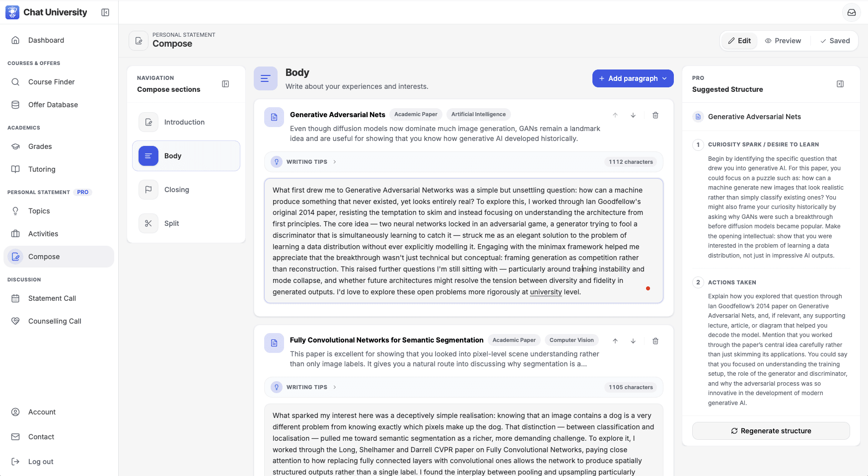
Task: Log out from the sidebar
Action: coord(59,462)
